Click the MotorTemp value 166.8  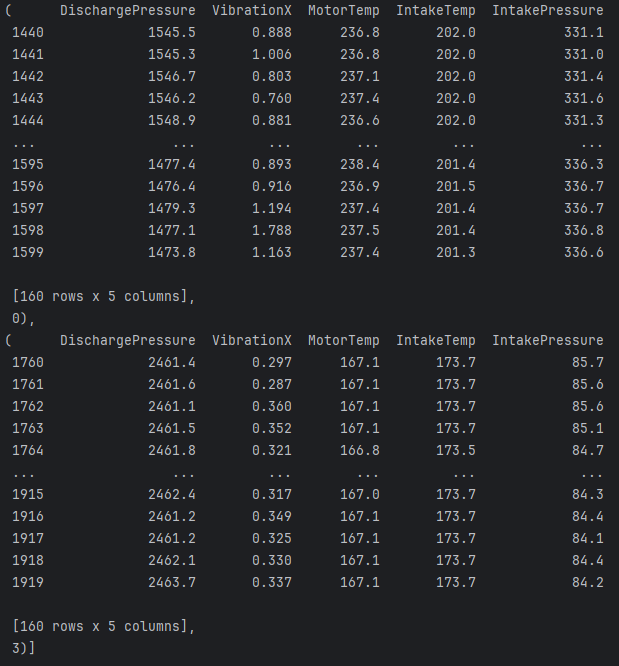pos(359,450)
